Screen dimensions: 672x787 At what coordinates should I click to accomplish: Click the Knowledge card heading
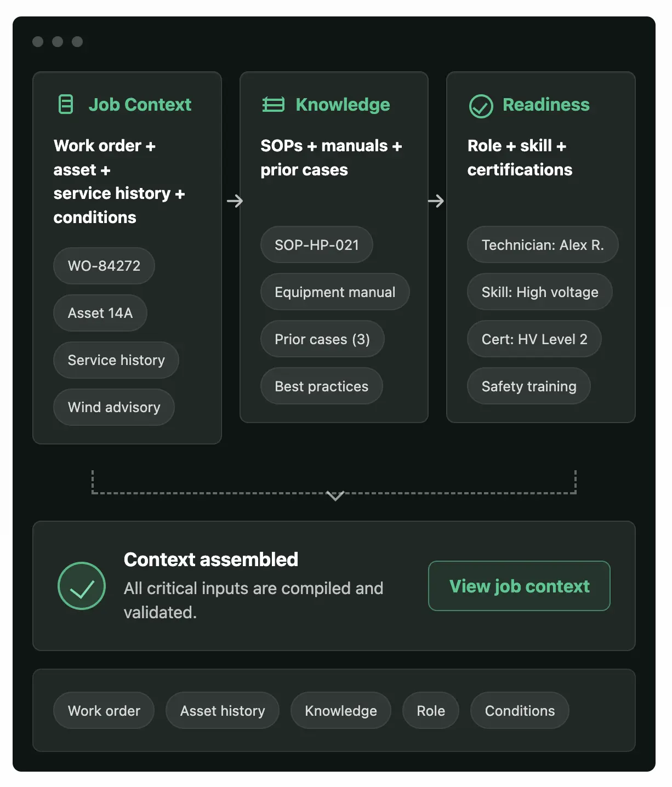[x=343, y=104]
